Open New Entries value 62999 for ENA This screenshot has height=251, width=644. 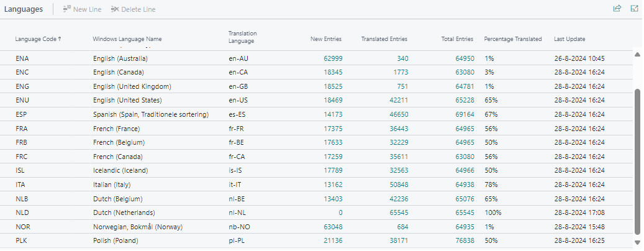333,58
